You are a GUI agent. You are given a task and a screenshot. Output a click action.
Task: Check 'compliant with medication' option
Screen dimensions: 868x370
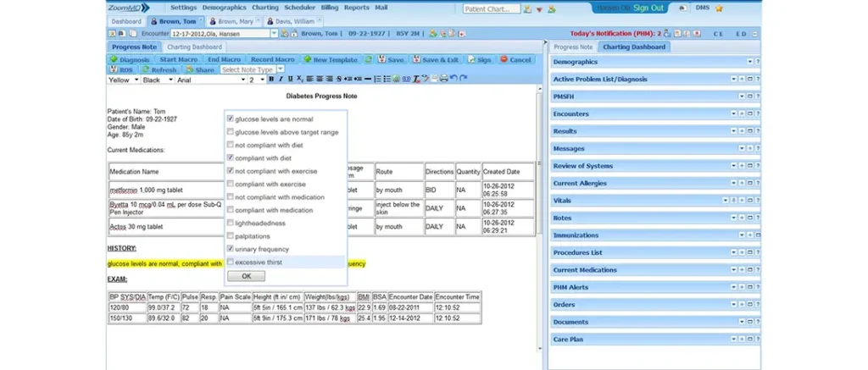(231, 210)
